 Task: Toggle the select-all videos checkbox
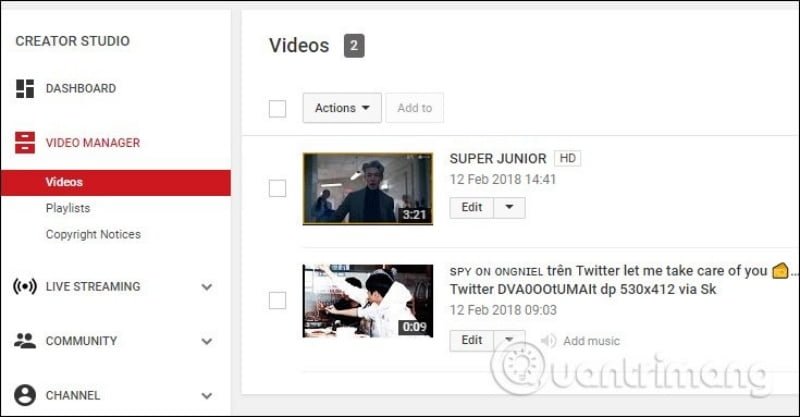[x=277, y=109]
